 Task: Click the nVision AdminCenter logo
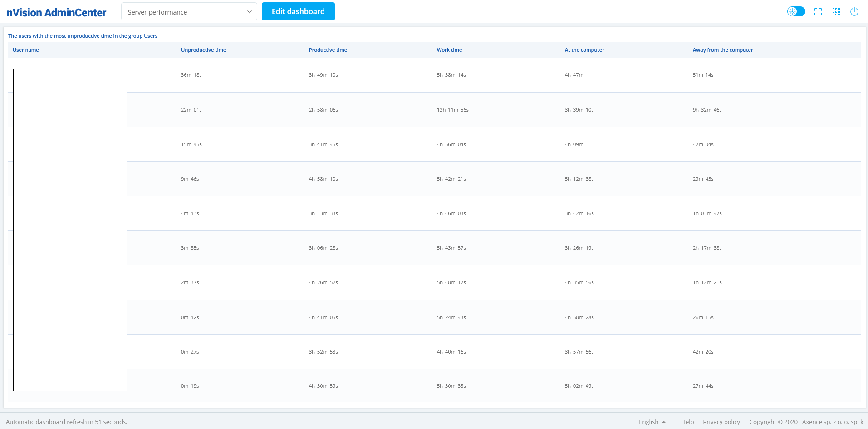click(56, 12)
